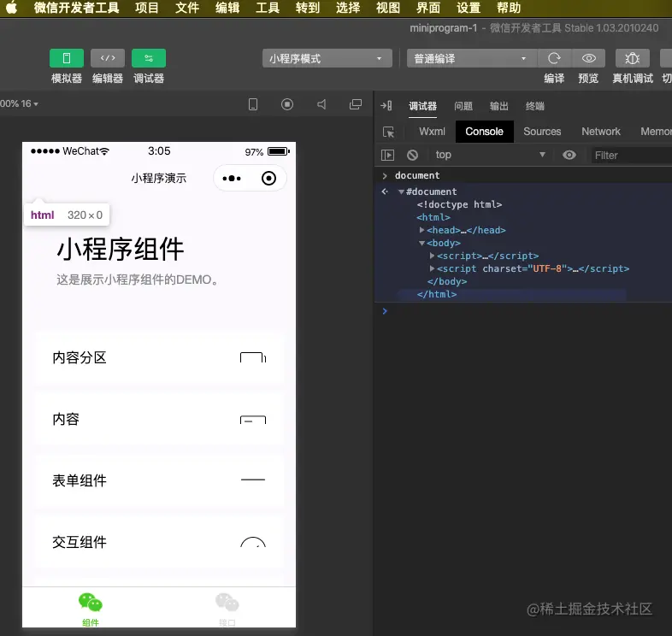Screen dimensions: 672x636
Task: Open the 工具 menu
Action: 268,8
